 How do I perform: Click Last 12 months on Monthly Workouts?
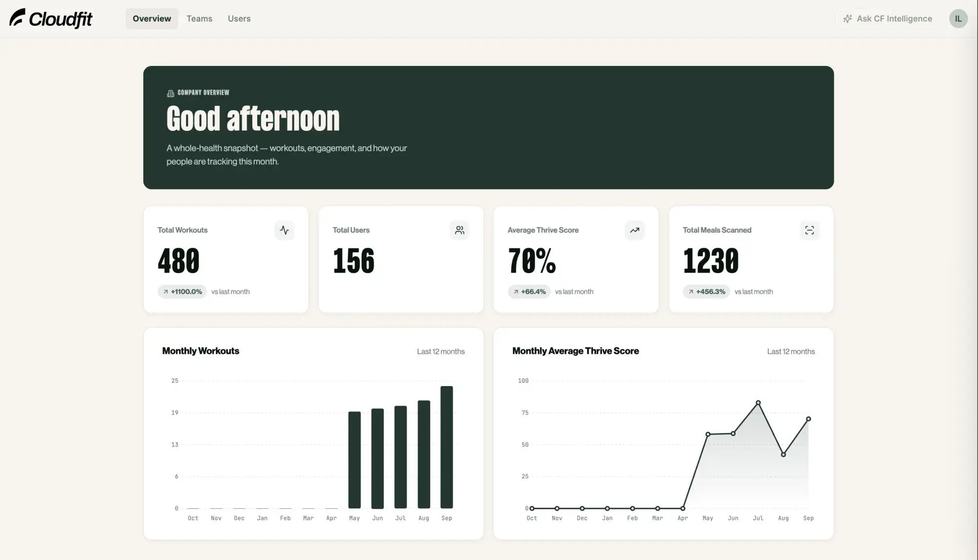pyautogui.click(x=441, y=351)
